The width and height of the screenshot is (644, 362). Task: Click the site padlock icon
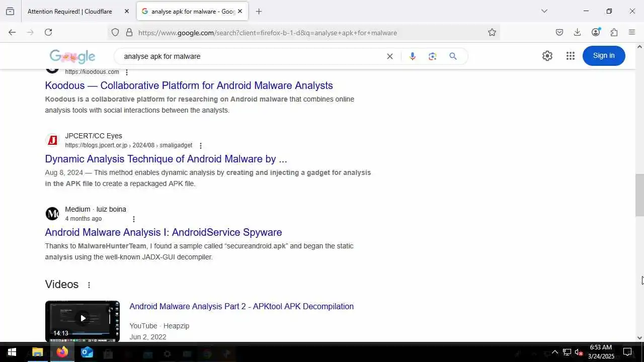click(129, 33)
